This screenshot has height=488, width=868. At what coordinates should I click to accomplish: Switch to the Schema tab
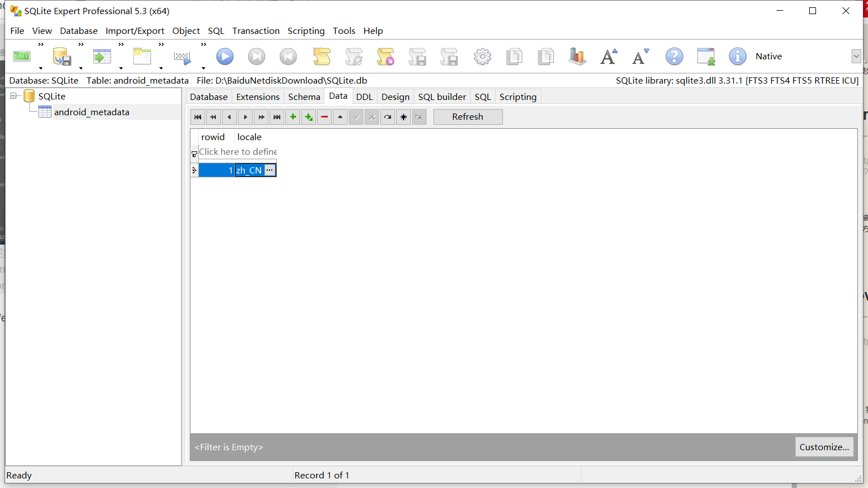[304, 97]
